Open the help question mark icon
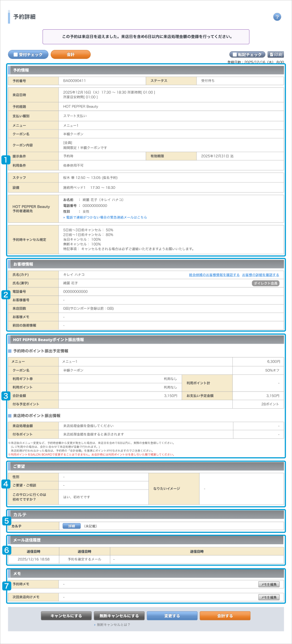 tap(277, 17)
